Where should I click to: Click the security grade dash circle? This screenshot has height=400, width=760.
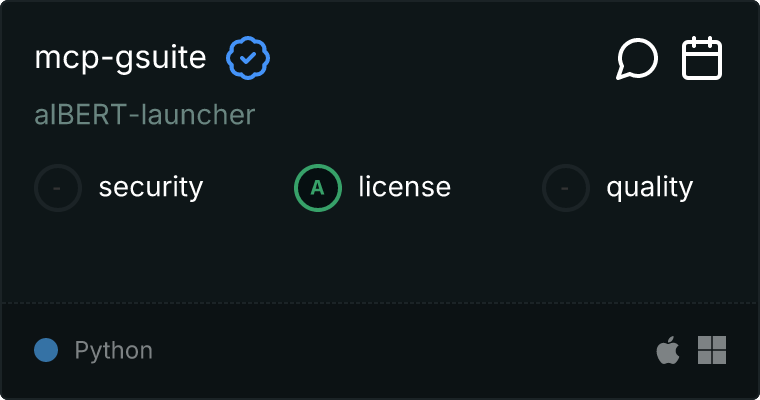point(58,187)
